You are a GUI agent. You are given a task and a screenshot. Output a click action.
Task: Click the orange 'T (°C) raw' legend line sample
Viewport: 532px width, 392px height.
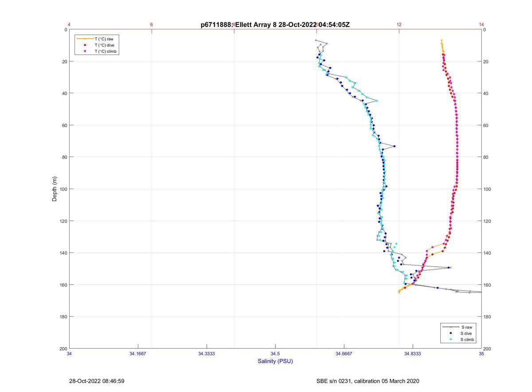coord(85,39)
